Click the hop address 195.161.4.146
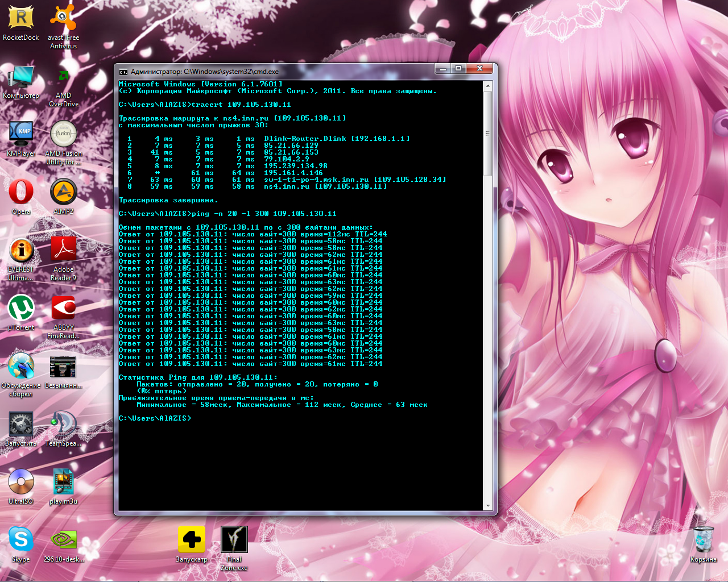The width and height of the screenshot is (728, 582). (x=293, y=173)
